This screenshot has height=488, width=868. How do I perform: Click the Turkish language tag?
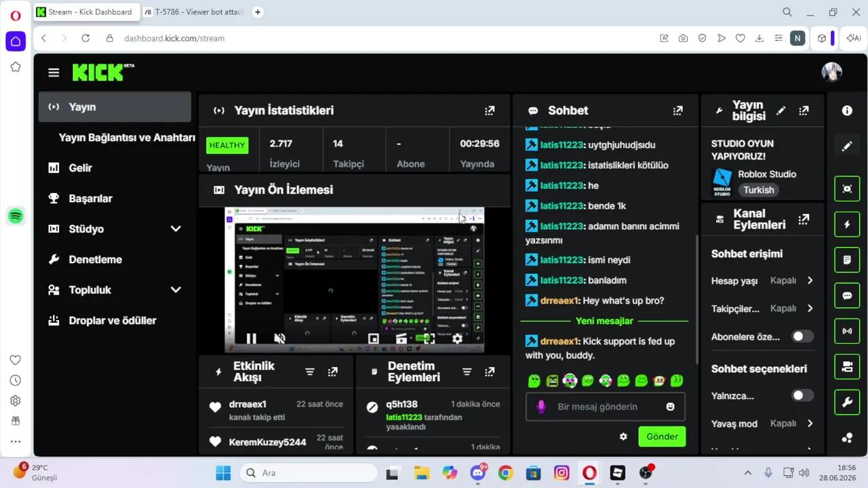[757, 190]
